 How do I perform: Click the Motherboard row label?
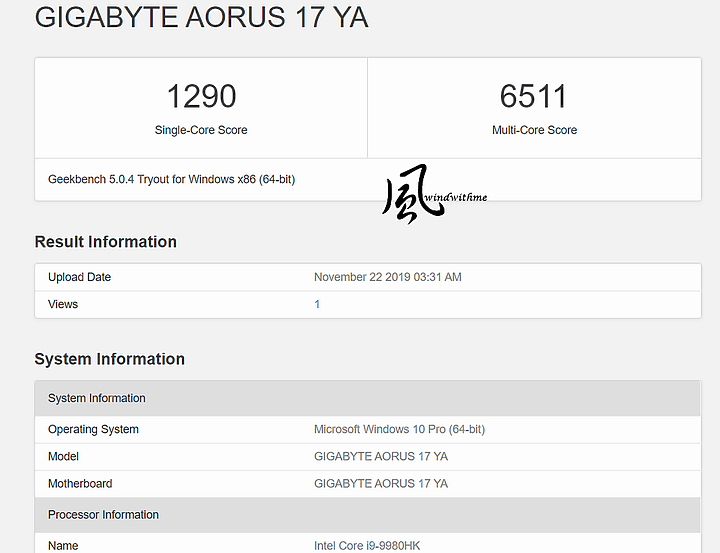(x=80, y=483)
